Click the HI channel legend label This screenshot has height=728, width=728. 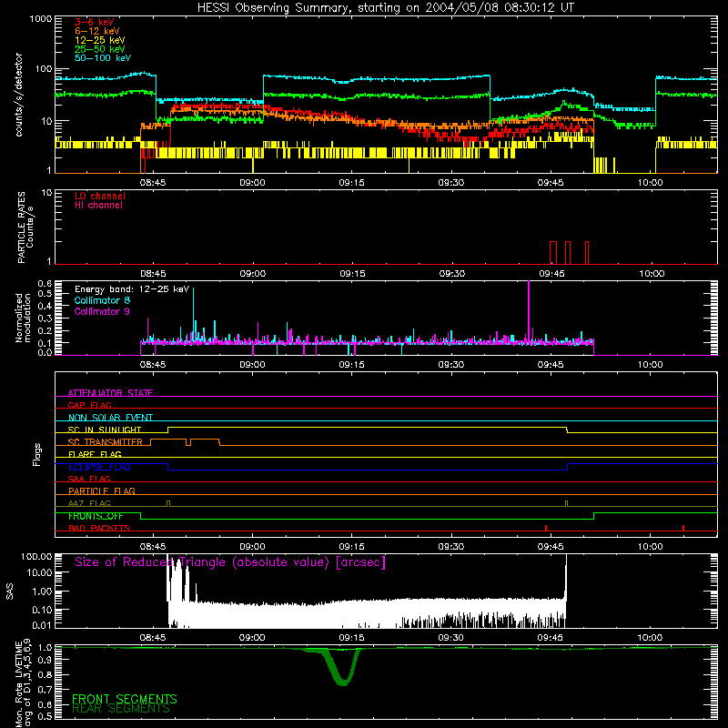[x=99, y=206]
